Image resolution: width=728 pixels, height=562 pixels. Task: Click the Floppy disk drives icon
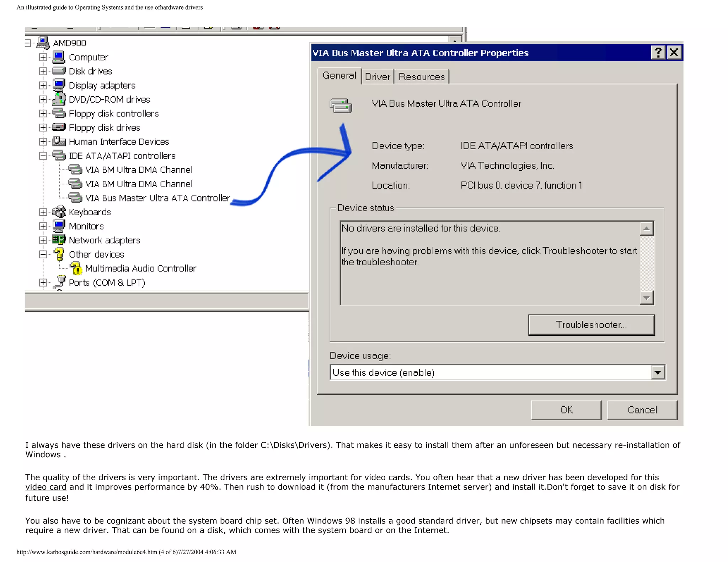[59, 127]
